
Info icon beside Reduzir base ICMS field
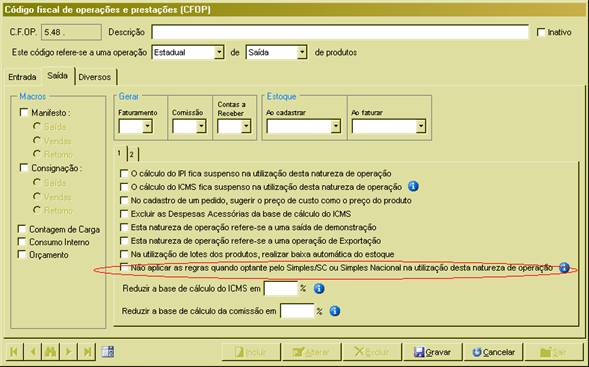tap(319, 288)
